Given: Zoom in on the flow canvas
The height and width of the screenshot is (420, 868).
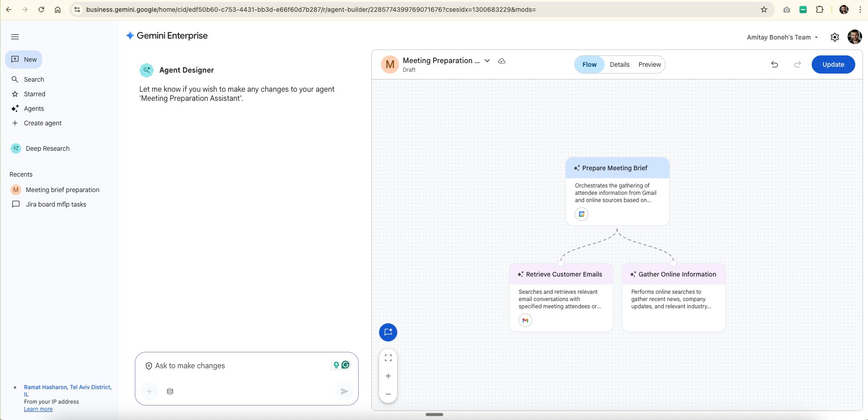Looking at the screenshot, I should pyautogui.click(x=388, y=376).
